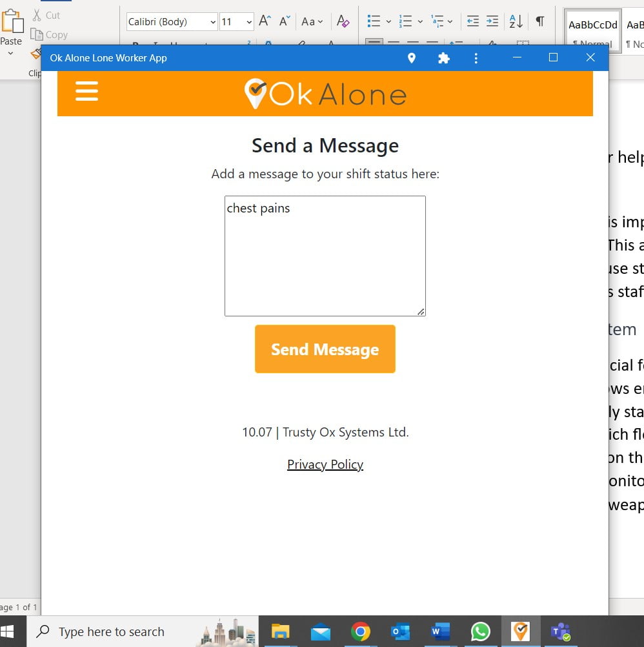Toggle show paragraph marks in Word
The image size is (644, 647).
pos(539,21)
